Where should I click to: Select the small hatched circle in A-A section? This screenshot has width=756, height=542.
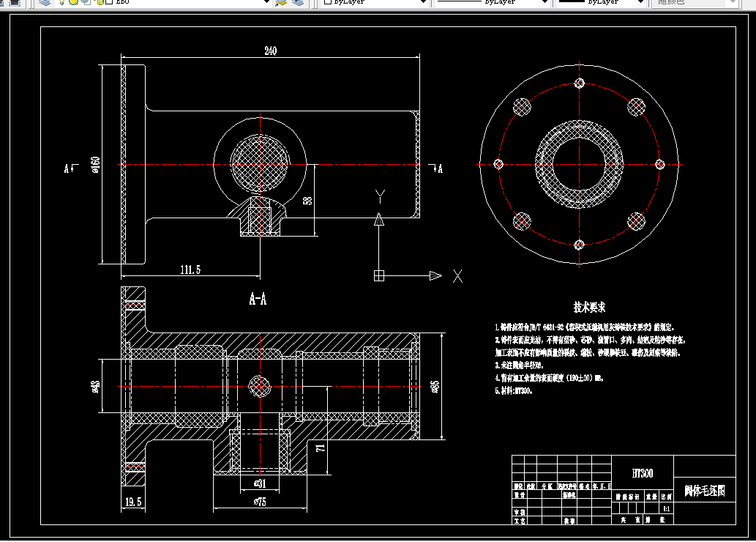tap(260, 387)
